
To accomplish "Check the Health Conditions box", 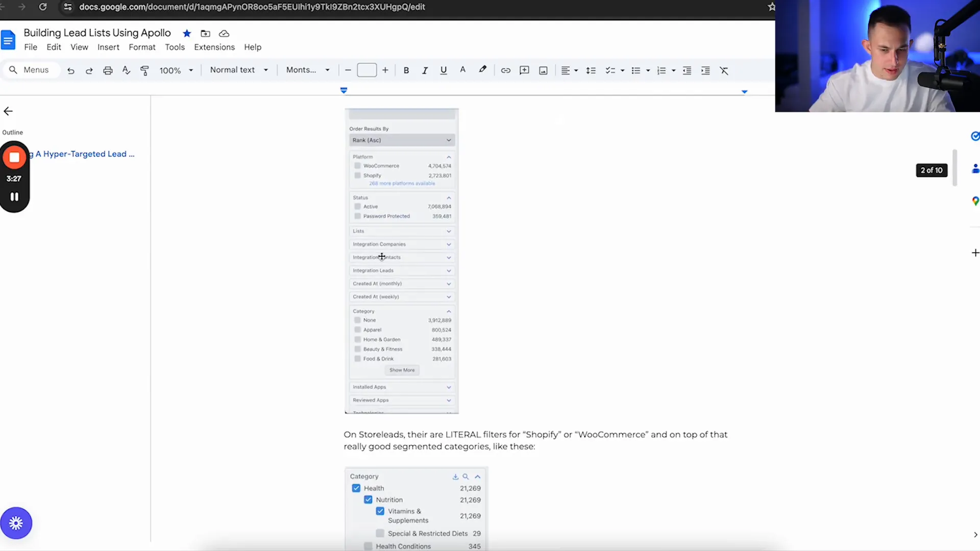I will 368,546.
